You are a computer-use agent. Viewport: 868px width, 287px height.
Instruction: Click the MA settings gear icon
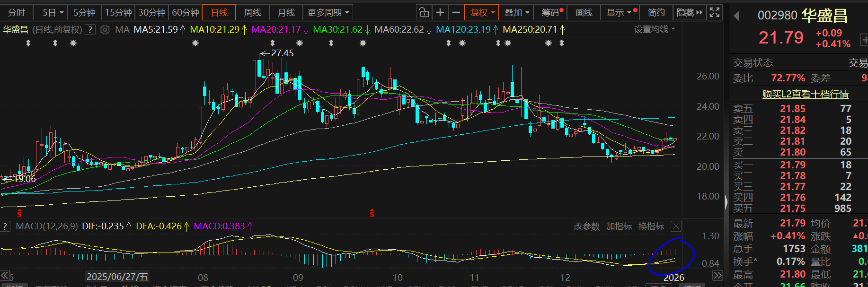coord(105,30)
